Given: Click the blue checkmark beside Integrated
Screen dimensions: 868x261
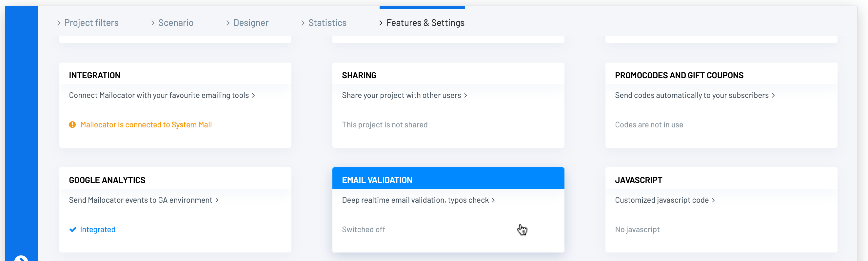Looking at the screenshot, I should click(x=73, y=230).
